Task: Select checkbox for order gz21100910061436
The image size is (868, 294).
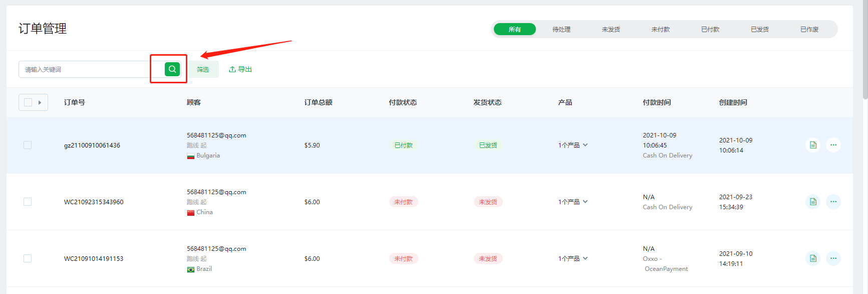Action: pyautogui.click(x=28, y=145)
